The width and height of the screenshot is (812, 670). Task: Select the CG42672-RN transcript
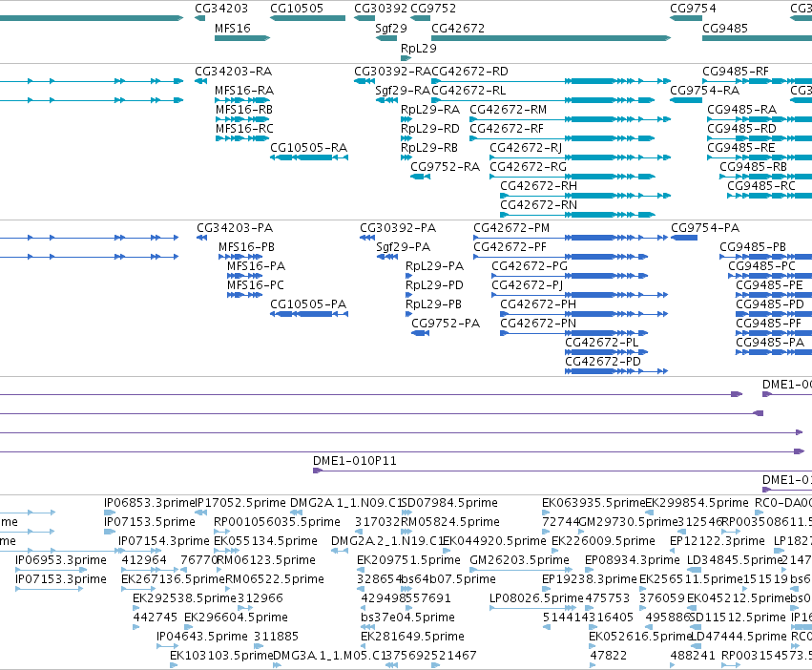(538, 206)
